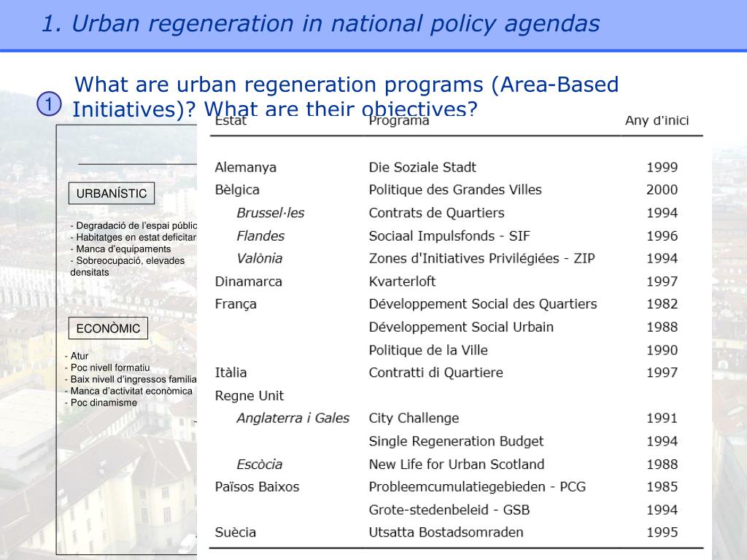Screen dimensions: 747x560
Task: Select 'Dinamarca' row label
Action: coord(248,281)
